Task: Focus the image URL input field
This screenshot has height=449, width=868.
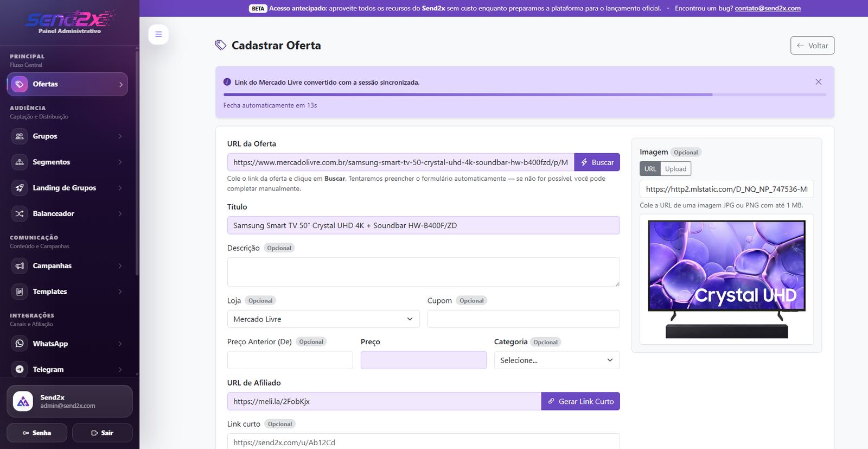Action: (726, 189)
